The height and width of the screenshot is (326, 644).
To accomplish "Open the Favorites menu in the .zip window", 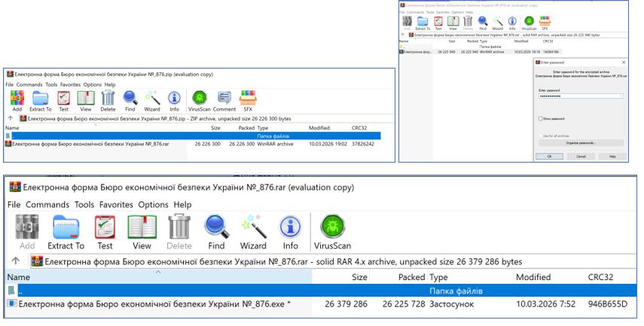I will pos(69,84).
